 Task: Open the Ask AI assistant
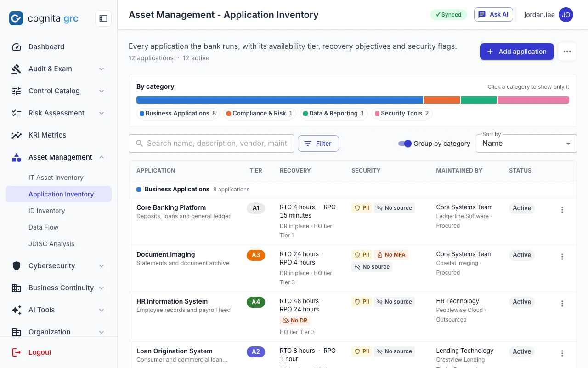click(x=493, y=14)
